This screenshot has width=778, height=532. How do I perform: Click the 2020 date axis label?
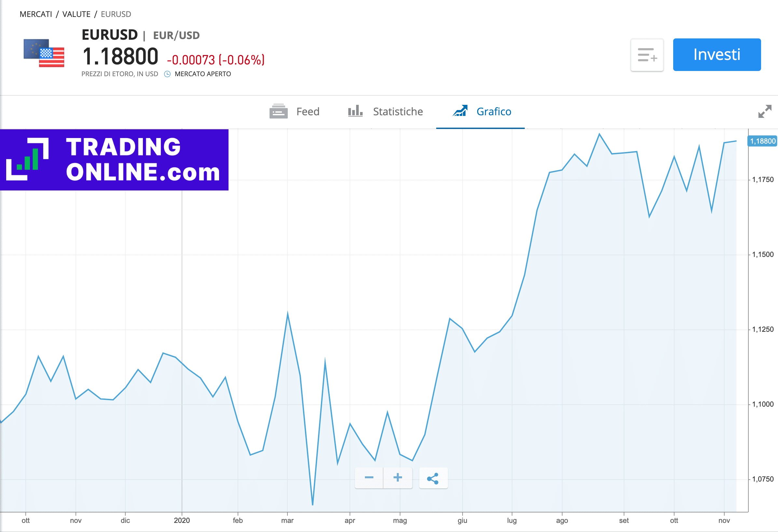coord(182,521)
